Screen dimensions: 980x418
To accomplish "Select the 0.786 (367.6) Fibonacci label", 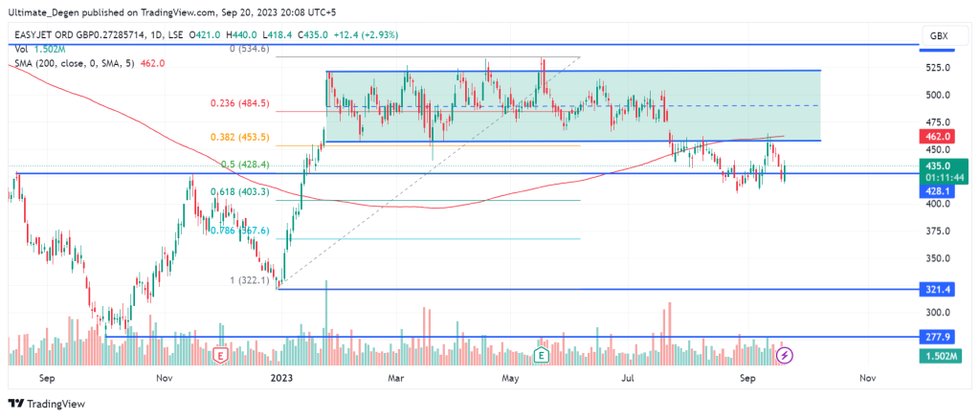I will click(x=240, y=230).
